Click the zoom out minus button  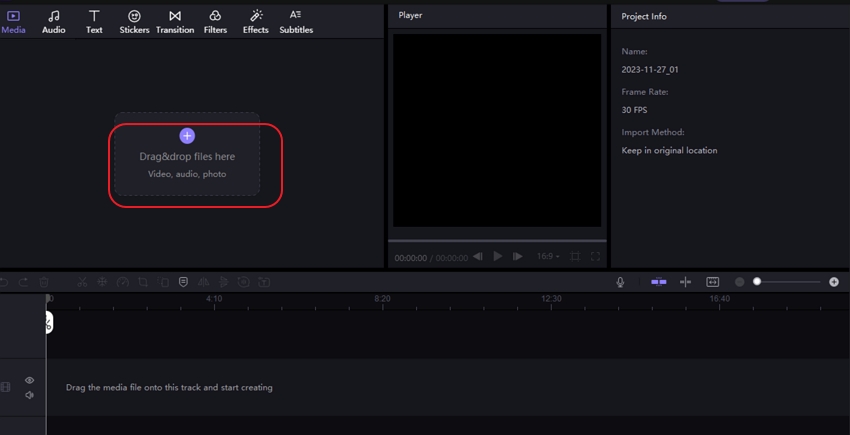[x=739, y=282]
